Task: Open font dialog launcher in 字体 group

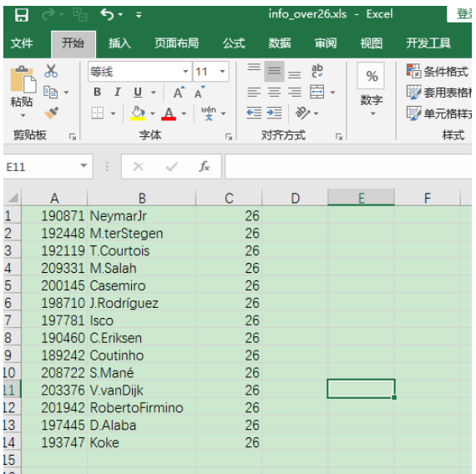Action: point(229,137)
